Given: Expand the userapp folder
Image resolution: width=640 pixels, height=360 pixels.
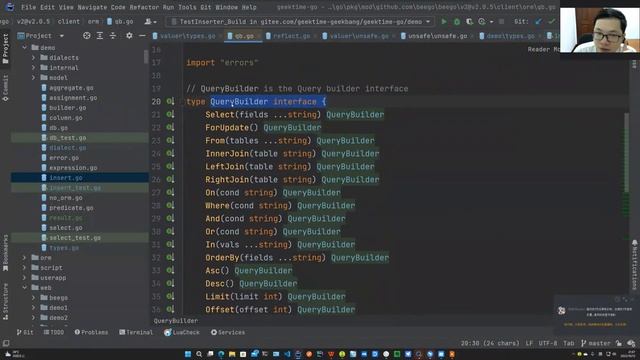Looking at the screenshot, I should click(x=25, y=278).
